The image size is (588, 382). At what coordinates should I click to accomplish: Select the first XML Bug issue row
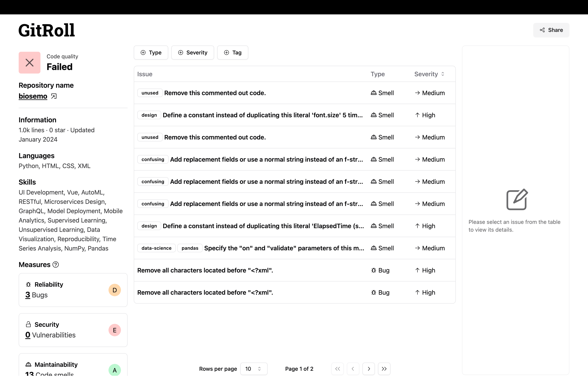(205, 270)
